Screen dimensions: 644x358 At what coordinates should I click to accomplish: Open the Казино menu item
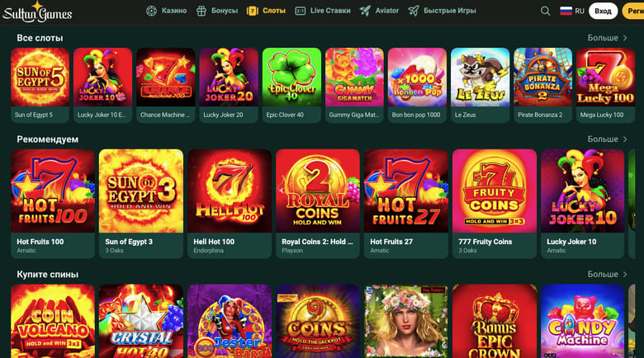[166, 11]
